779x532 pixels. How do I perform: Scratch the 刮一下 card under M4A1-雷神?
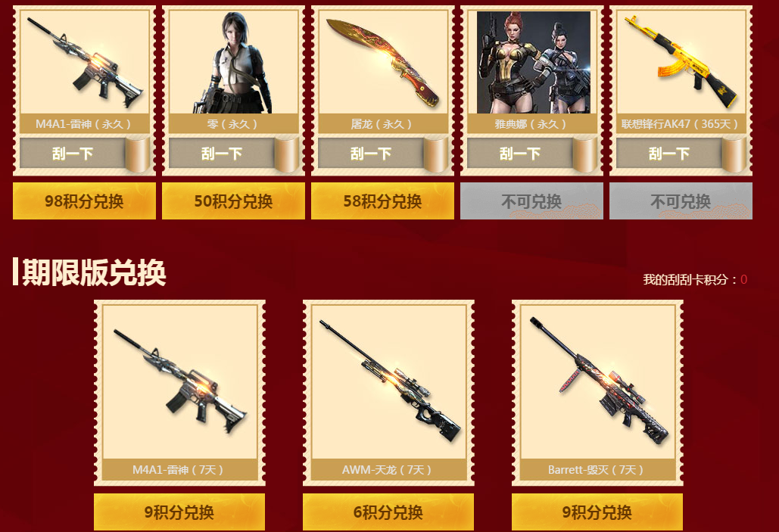click(85, 154)
